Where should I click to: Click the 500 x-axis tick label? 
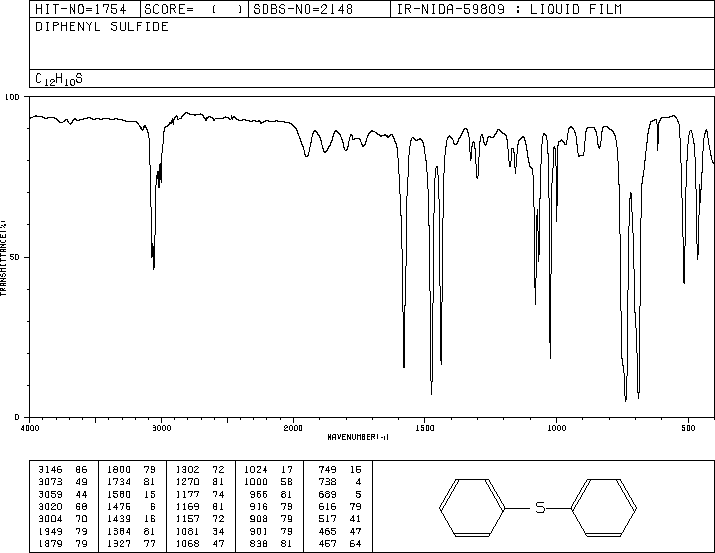coord(688,428)
